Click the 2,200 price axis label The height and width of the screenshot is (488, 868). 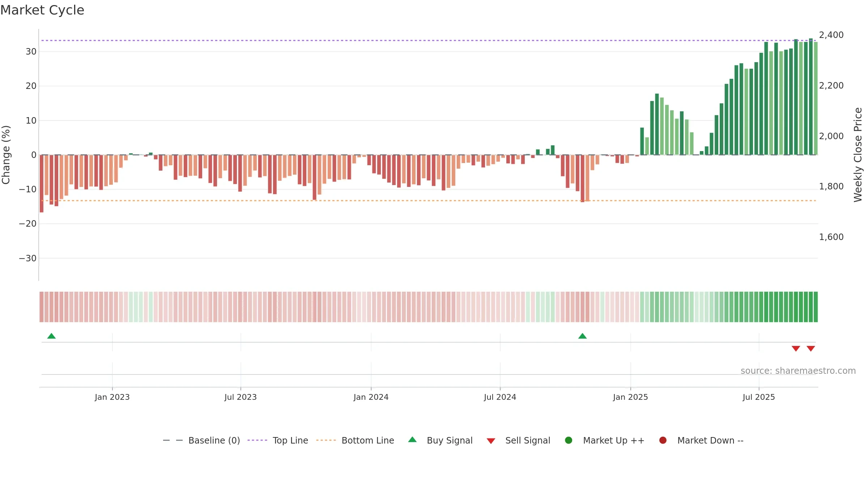pos(831,86)
